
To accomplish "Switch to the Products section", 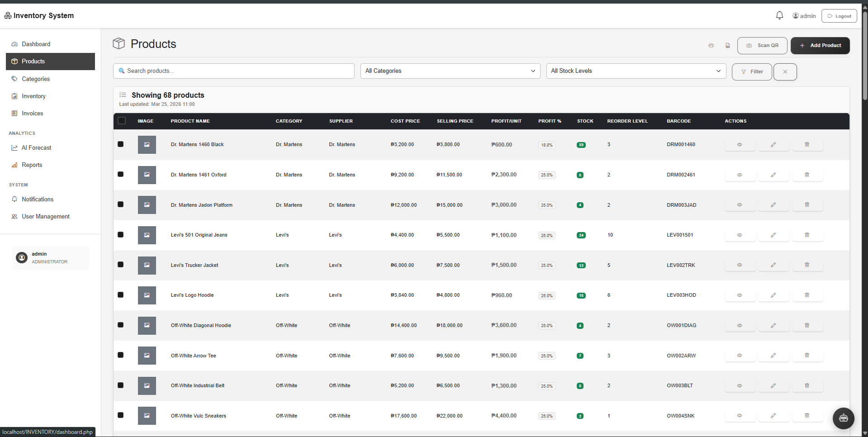I will (33, 61).
